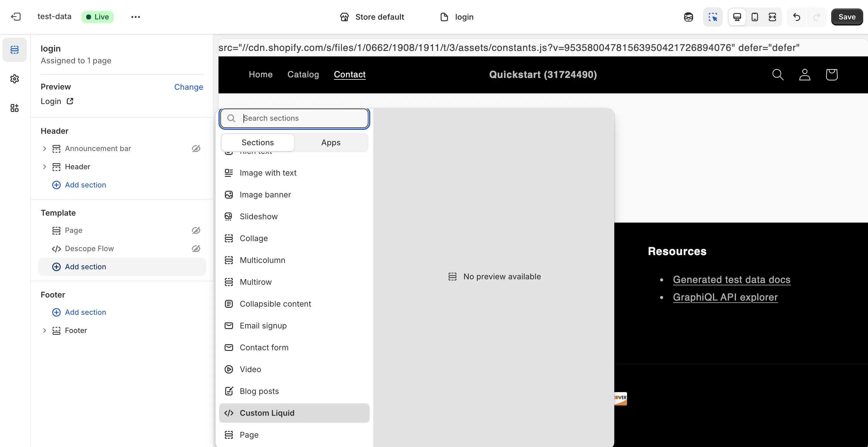Switch to desktop preview view
This screenshot has height=447, width=868.
click(x=737, y=17)
